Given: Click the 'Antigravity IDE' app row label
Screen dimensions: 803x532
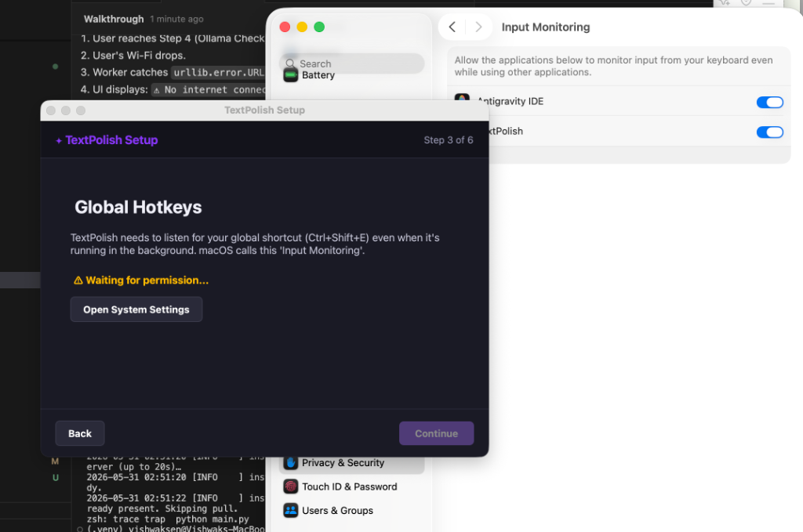Looking at the screenshot, I should [x=511, y=101].
